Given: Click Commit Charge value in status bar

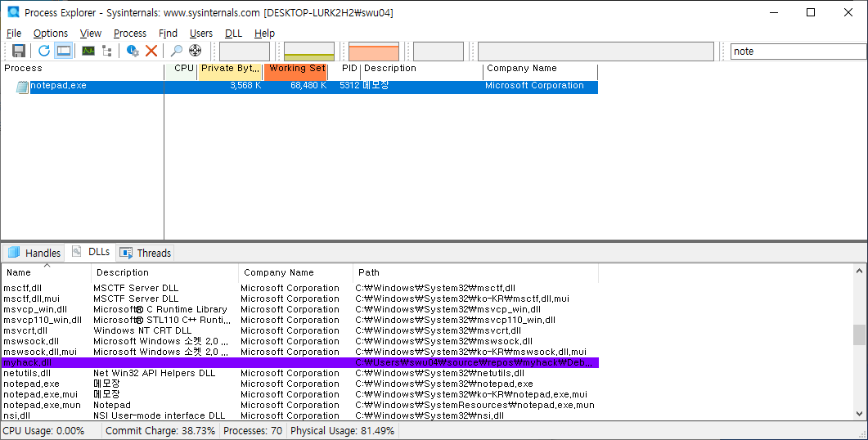Looking at the screenshot, I should pyautogui.click(x=160, y=430).
